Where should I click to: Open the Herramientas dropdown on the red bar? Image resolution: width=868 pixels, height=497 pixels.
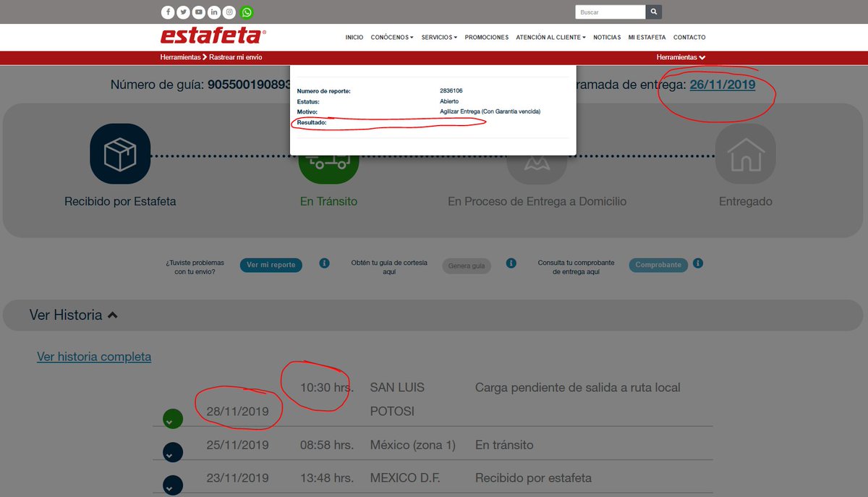(681, 57)
